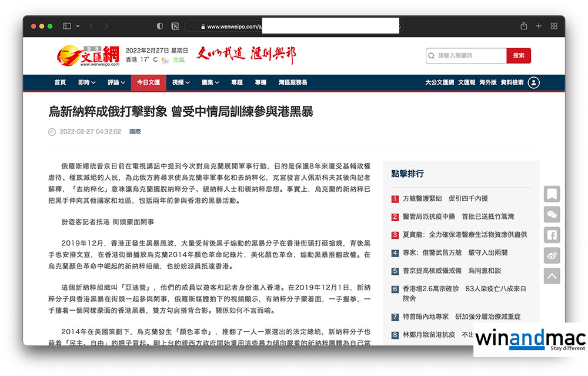Click the bookmark icon in floating sidebar
This screenshot has height=376, width=588.
[x=552, y=194]
